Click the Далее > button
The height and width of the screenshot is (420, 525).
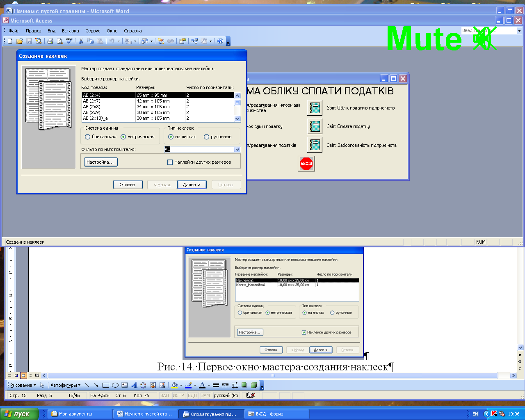coord(192,185)
